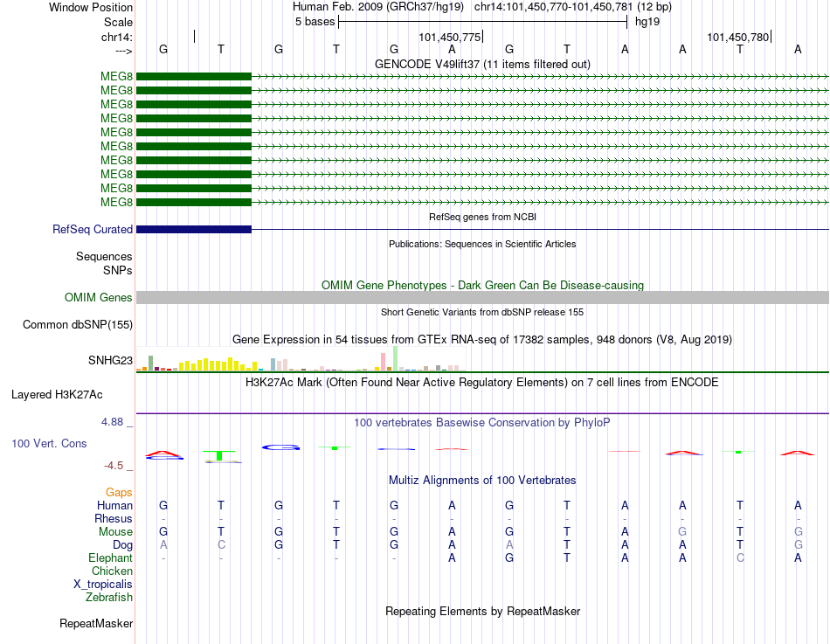This screenshot has width=830, height=644.
Task: Click the Dog species row label
Action: 122,545
